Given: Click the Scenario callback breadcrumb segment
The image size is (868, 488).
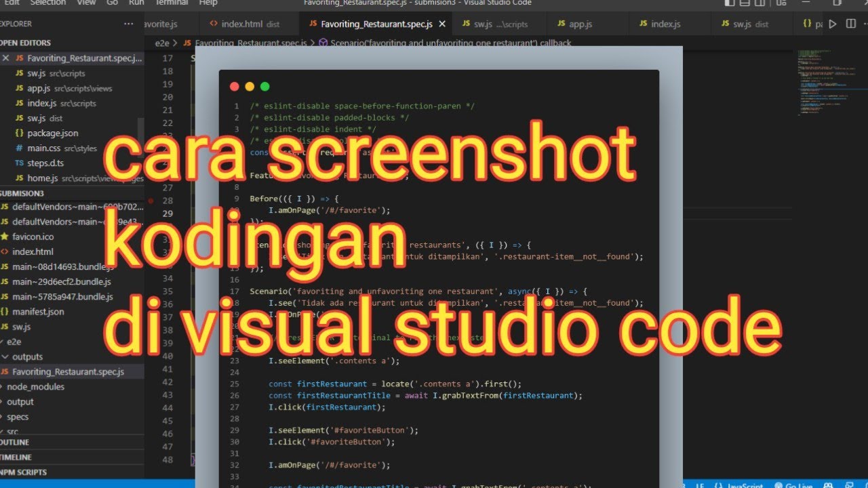Looking at the screenshot, I should (x=445, y=43).
